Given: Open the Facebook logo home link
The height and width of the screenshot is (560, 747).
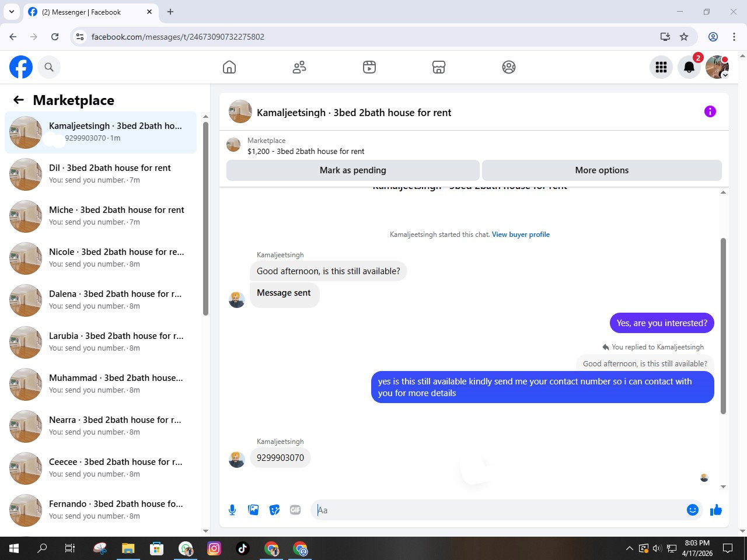Looking at the screenshot, I should tap(21, 67).
